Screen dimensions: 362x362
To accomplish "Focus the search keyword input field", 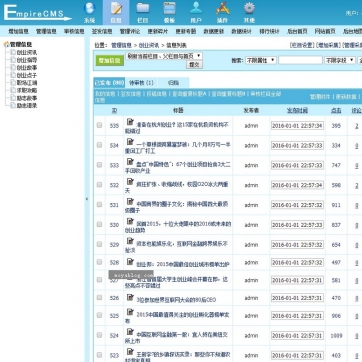I will click(300, 60).
